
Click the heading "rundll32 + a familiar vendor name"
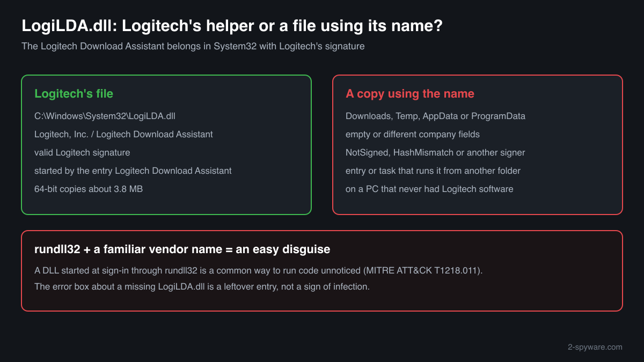[182, 249]
